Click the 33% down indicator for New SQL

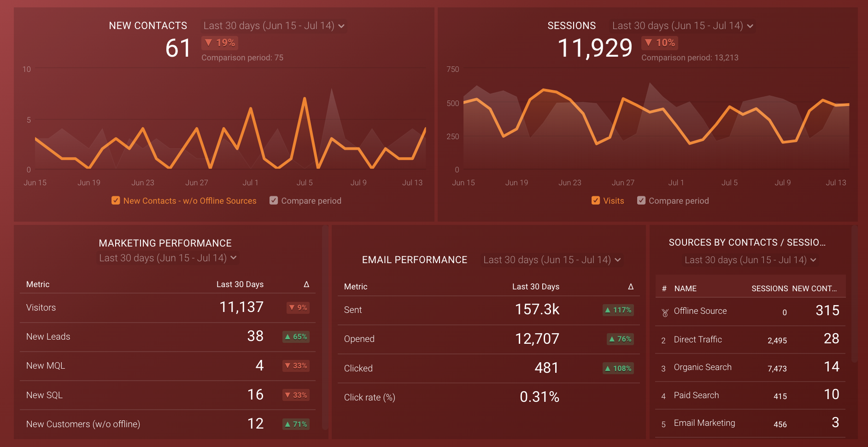pos(296,395)
